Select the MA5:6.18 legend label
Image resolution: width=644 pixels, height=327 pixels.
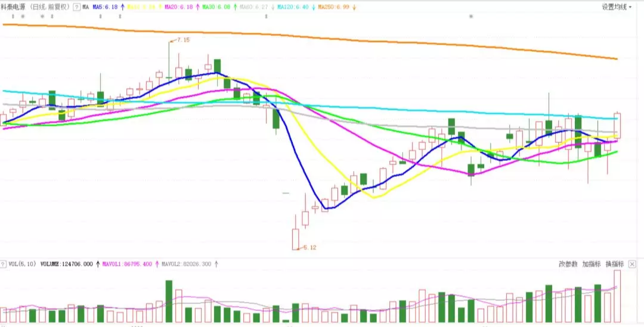point(105,7)
